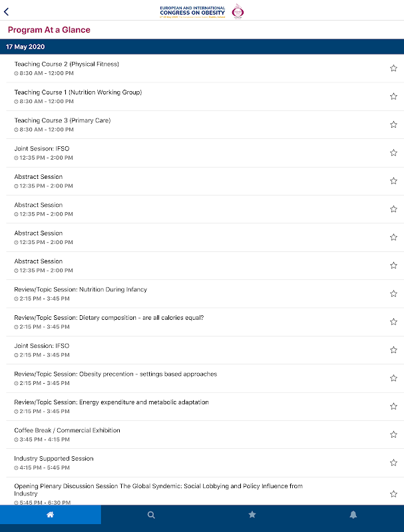This screenshot has height=532, width=404.
Task: Star the Joint Sesison: IFSO 12:35 PM entry
Action: (x=393, y=153)
